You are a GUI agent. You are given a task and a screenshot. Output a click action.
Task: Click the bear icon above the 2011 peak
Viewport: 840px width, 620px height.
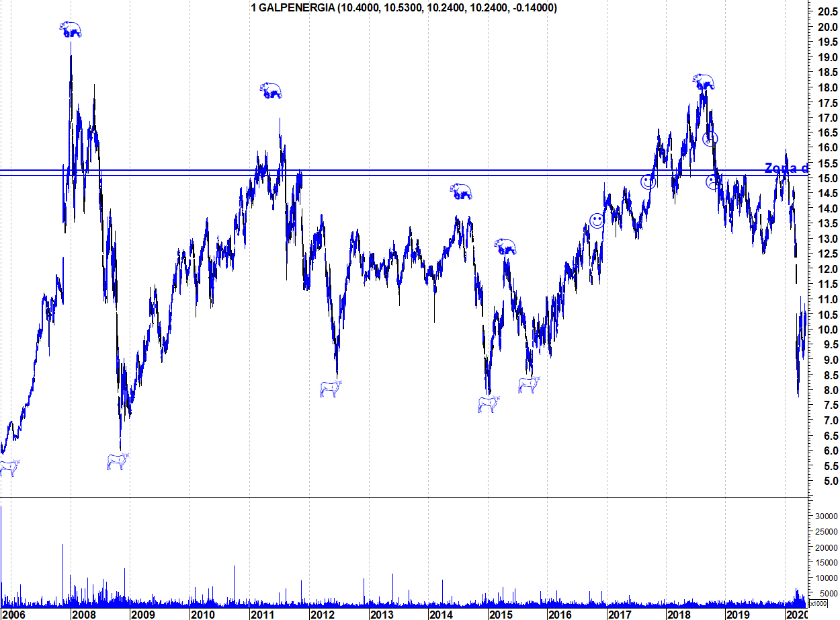coord(271,91)
